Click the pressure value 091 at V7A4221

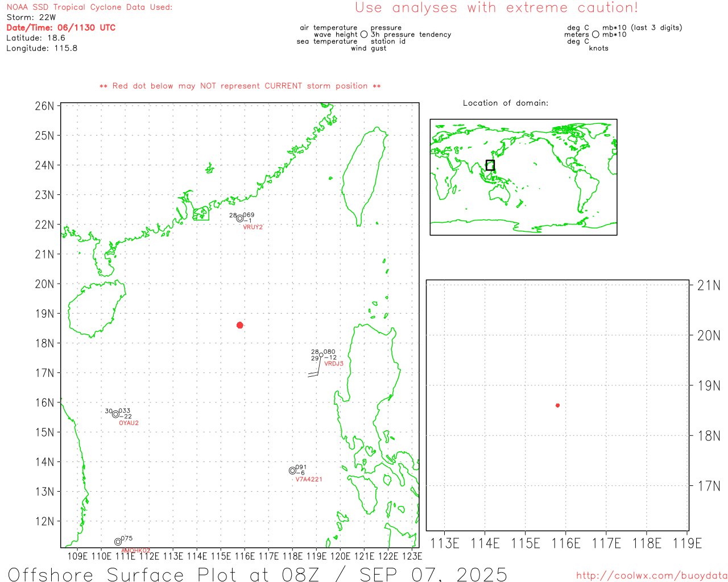click(301, 467)
